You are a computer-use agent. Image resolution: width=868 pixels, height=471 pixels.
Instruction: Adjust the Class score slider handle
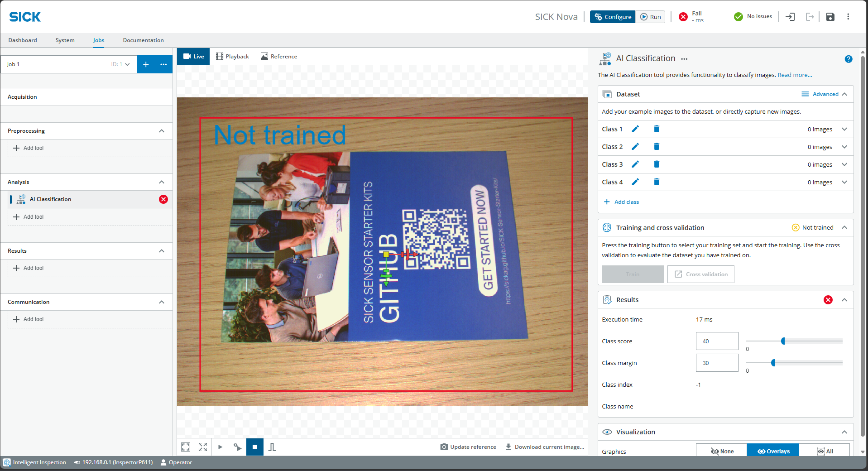click(x=783, y=341)
